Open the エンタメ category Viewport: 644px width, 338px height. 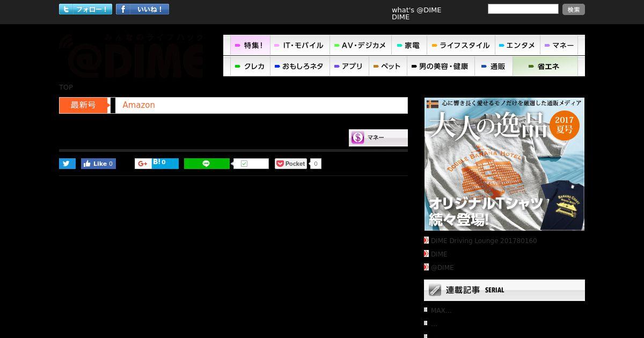tap(517, 45)
